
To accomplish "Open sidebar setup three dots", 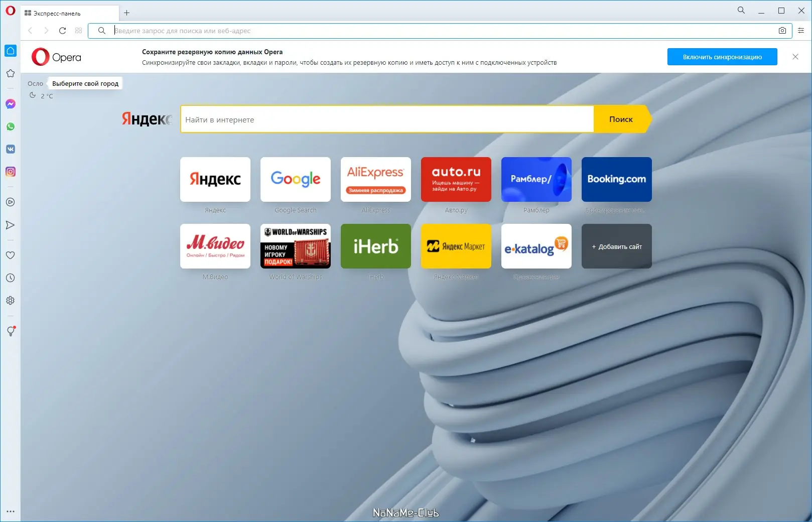I will click(11, 511).
